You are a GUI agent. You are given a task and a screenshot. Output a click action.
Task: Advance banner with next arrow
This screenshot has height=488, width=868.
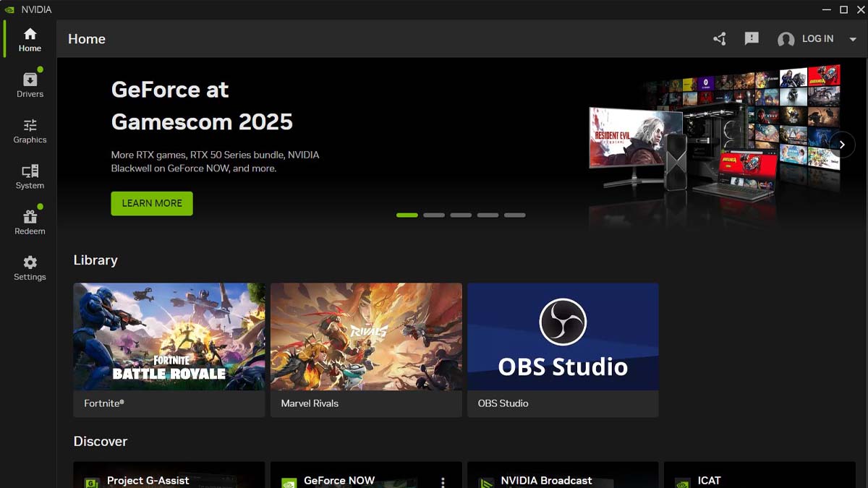842,145
